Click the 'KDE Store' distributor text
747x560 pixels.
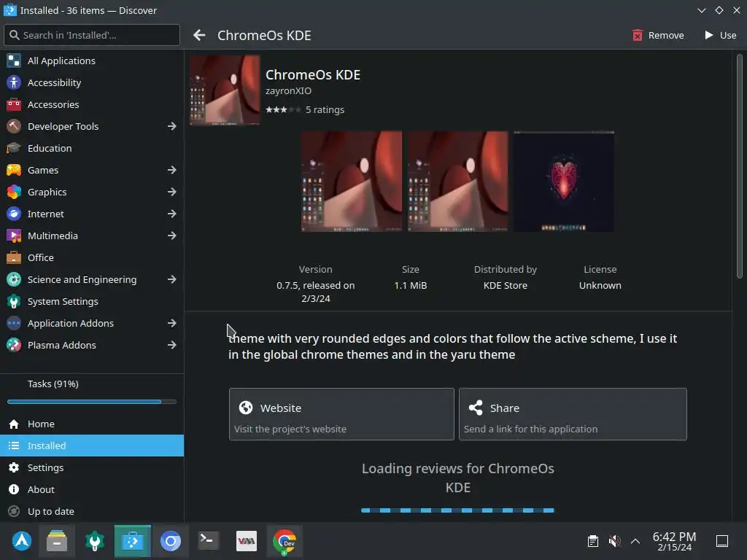click(x=506, y=285)
